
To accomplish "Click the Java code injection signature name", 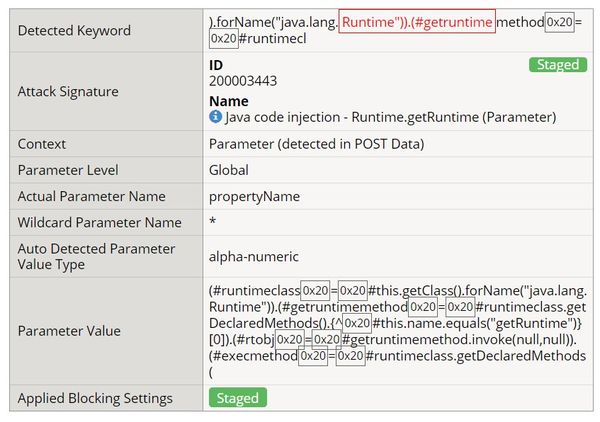I will coord(390,117).
